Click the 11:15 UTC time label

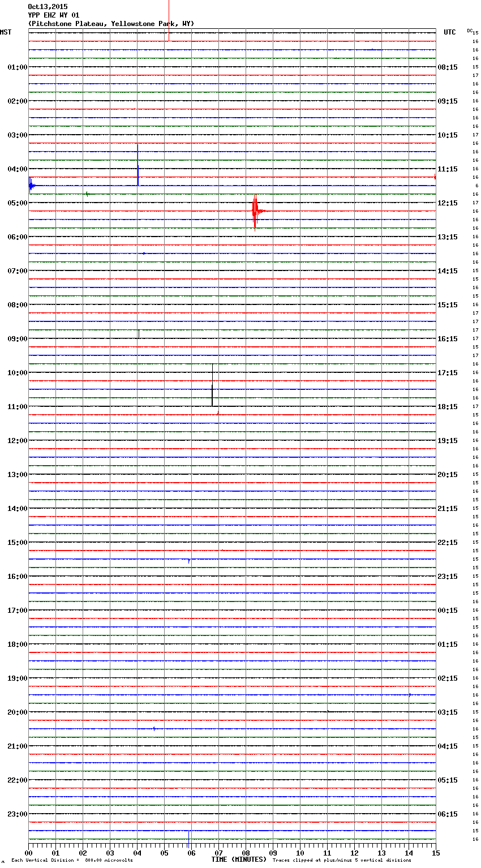(448, 169)
